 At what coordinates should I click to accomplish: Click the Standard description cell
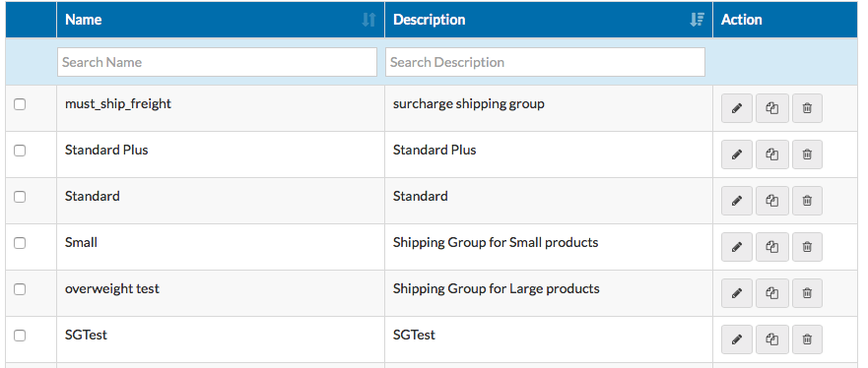pos(549,201)
